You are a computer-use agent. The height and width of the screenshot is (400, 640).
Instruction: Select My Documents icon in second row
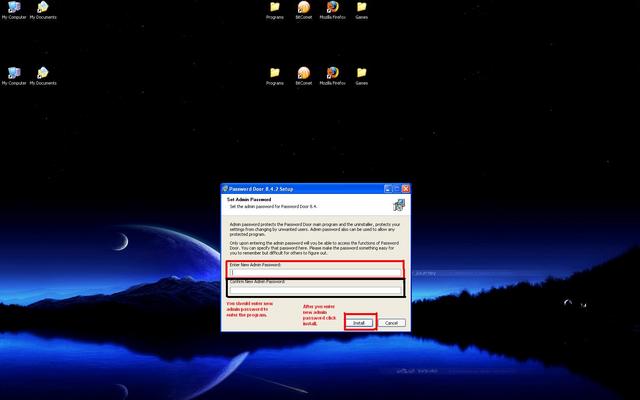tap(43, 73)
